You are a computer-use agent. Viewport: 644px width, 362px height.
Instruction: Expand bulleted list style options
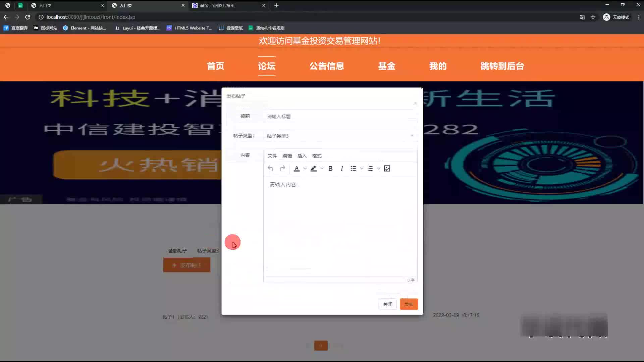(362, 168)
